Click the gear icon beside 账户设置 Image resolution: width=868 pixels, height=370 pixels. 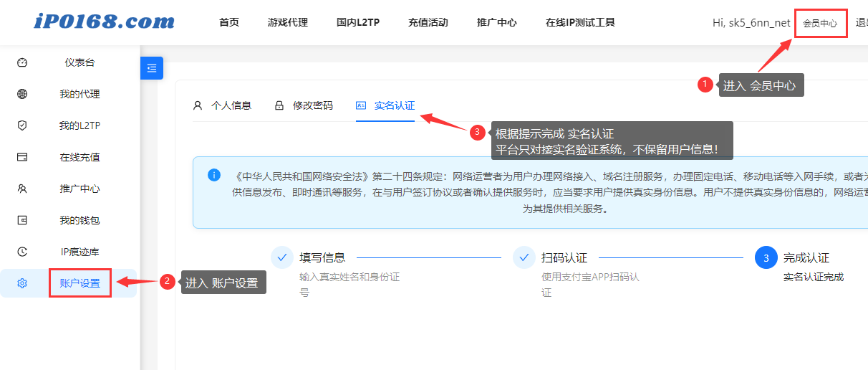click(22, 284)
